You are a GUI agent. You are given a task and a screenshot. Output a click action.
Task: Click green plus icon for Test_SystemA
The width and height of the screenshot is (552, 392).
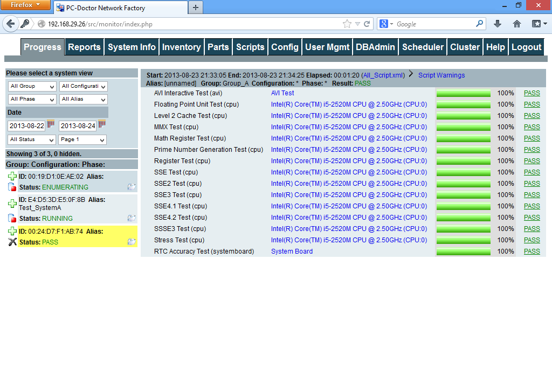click(x=12, y=204)
